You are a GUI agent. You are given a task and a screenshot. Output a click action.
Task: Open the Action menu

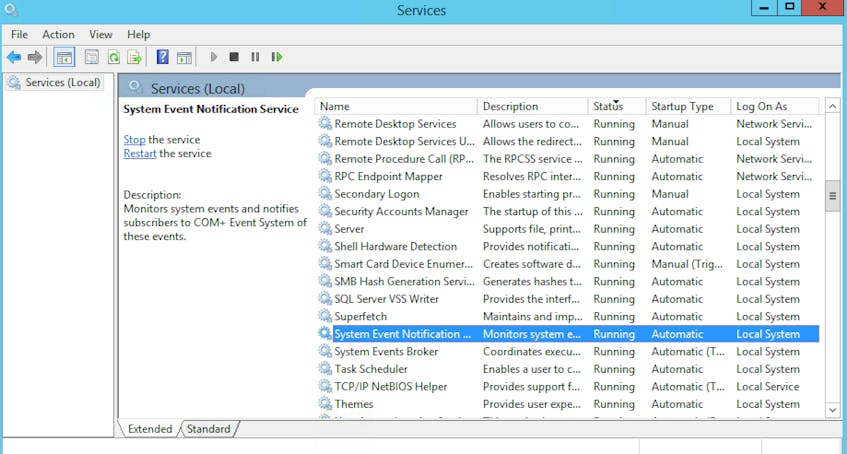58,35
